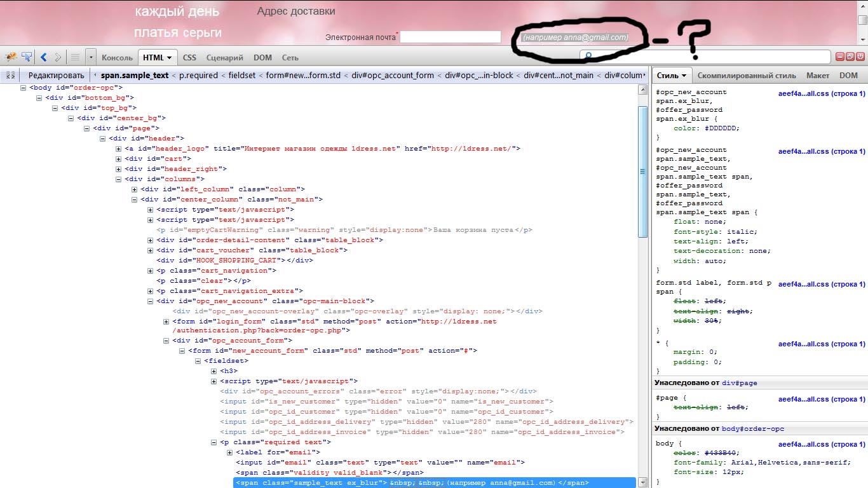Expand the div#cart node
The image size is (868, 488).
pos(119,159)
